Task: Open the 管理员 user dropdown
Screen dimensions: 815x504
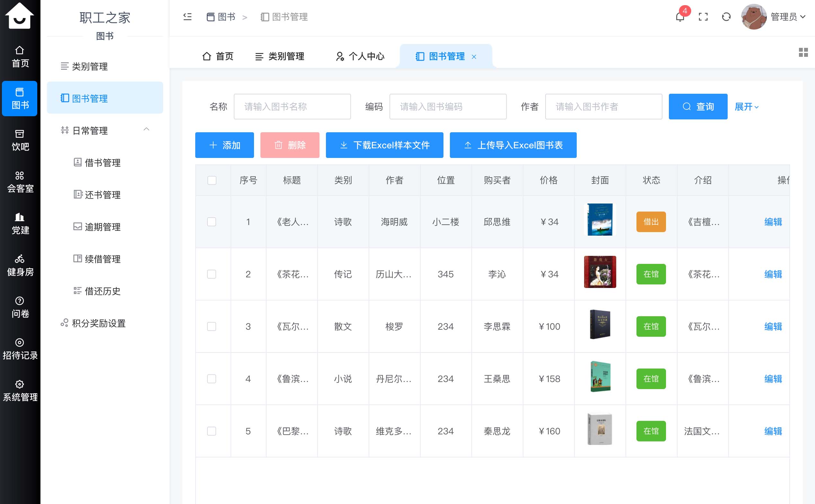Action: point(788,17)
